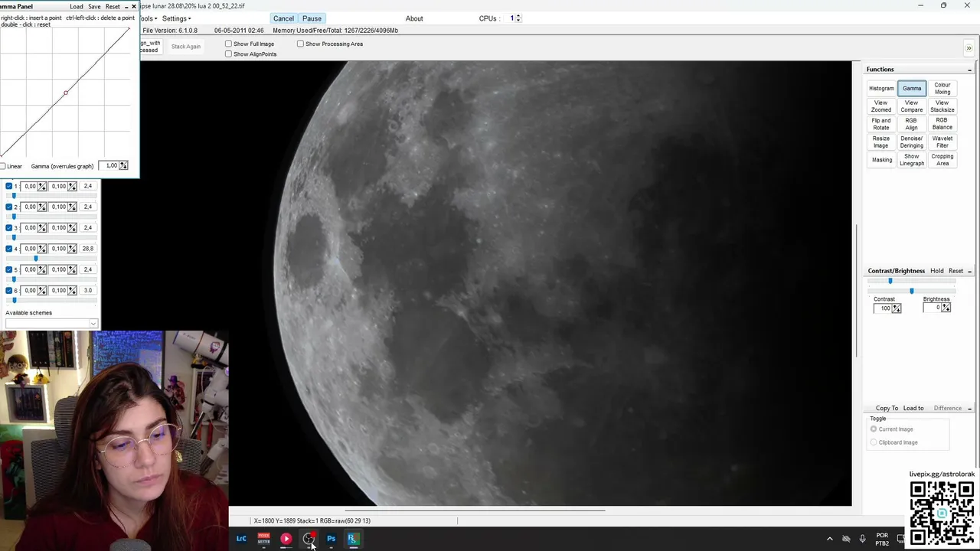Open Lightroom Classic from the taskbar

point(241,539)
